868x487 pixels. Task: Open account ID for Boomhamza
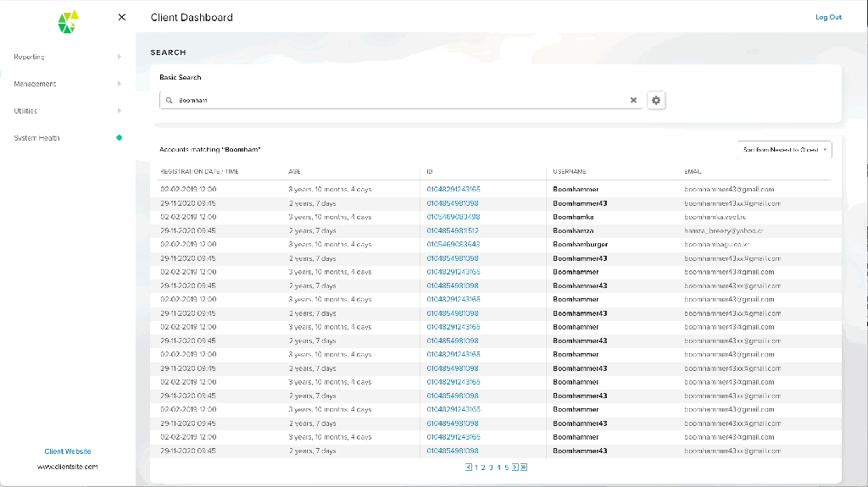453,230
